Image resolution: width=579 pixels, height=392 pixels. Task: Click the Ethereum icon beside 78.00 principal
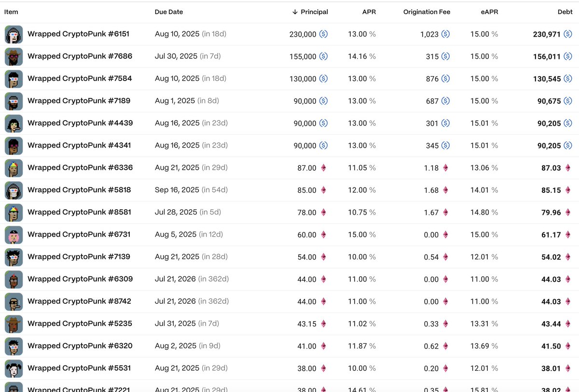(x=324, y=212)
